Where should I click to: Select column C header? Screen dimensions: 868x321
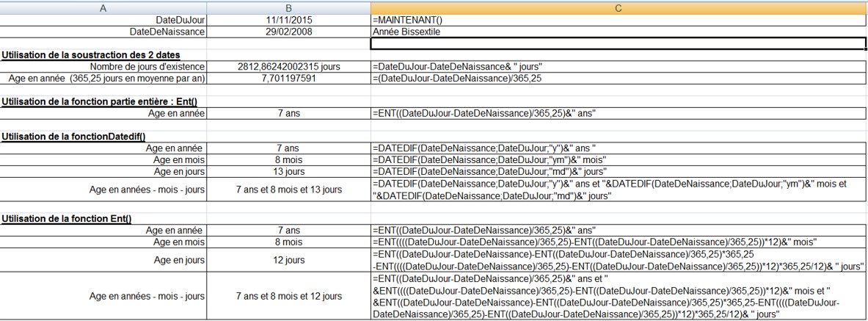(x=619, y=8)
